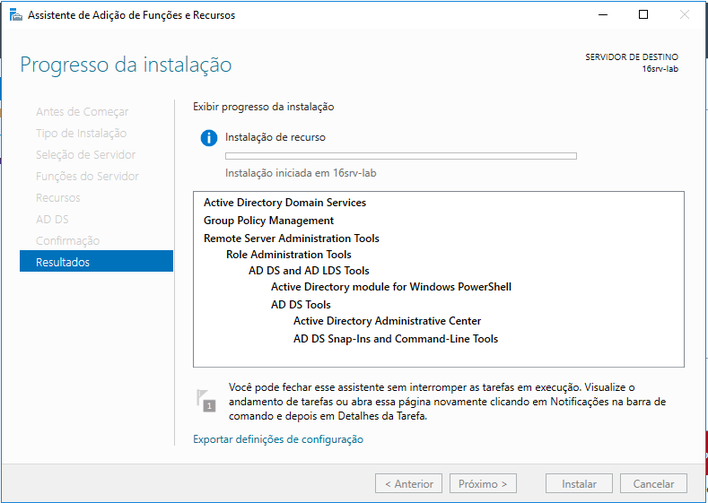Click the notification flag icon
Image resolution: width=708 pixels, height=503 pixels.
coord(206,401)
